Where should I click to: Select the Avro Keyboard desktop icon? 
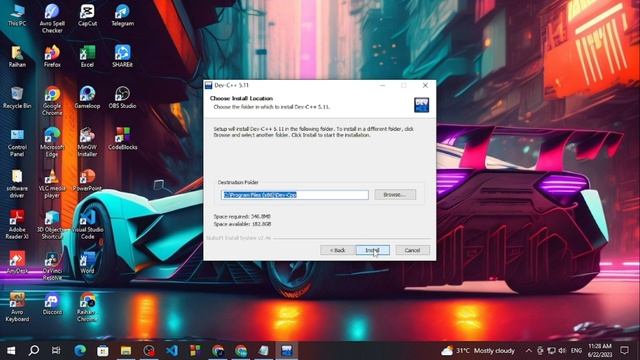pyautogui.click(x=17, y=307)
